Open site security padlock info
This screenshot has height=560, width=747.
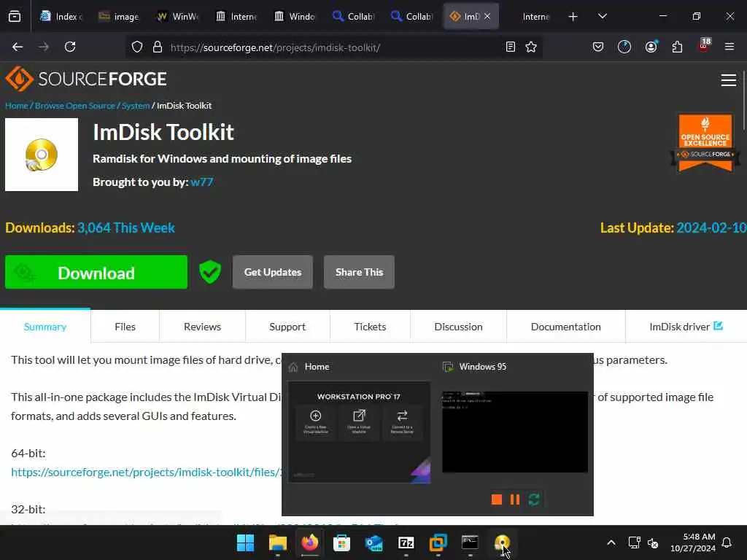click(x=158, y=47)
